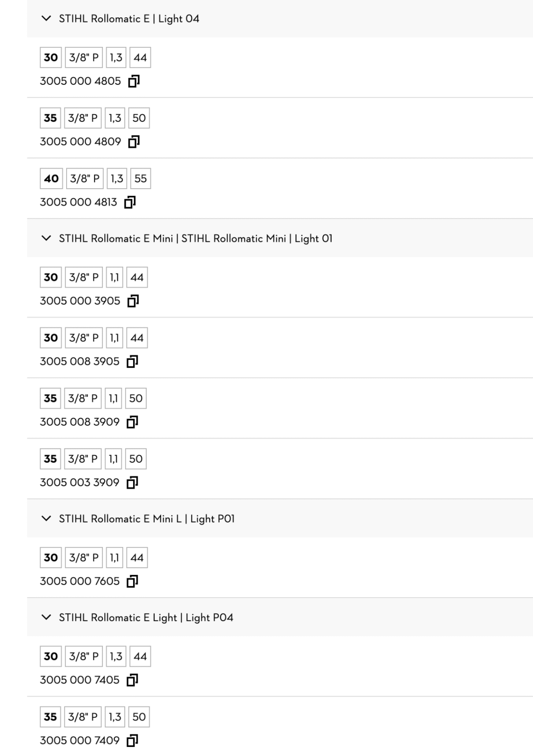Copy part number 3005 008 3905
This screenshot has width=533, height=756.
(132, 361)
